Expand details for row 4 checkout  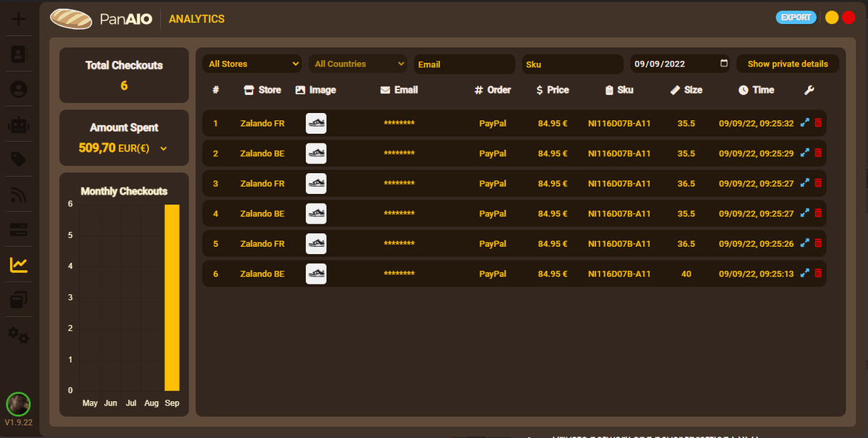[804, 214]
